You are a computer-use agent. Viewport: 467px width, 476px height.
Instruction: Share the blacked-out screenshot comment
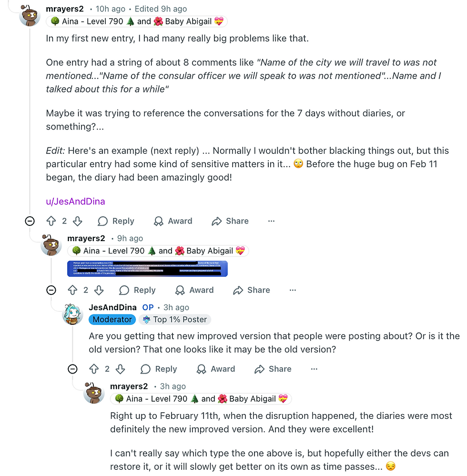(252, 290)
